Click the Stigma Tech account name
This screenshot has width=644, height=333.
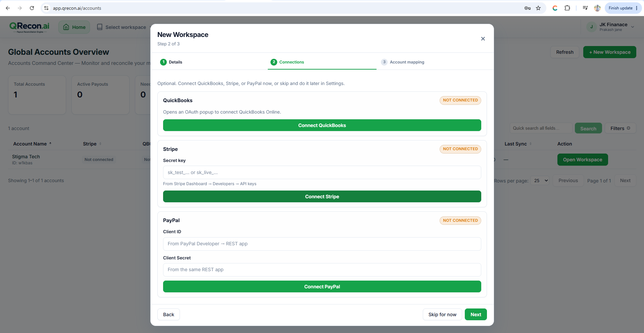[26, 157]
